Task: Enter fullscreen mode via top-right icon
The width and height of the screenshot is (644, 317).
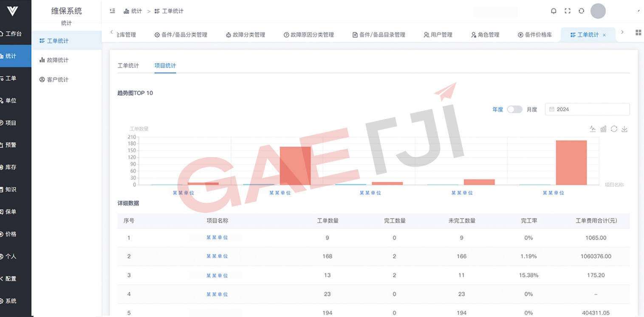Action: [x=568, y=11]
